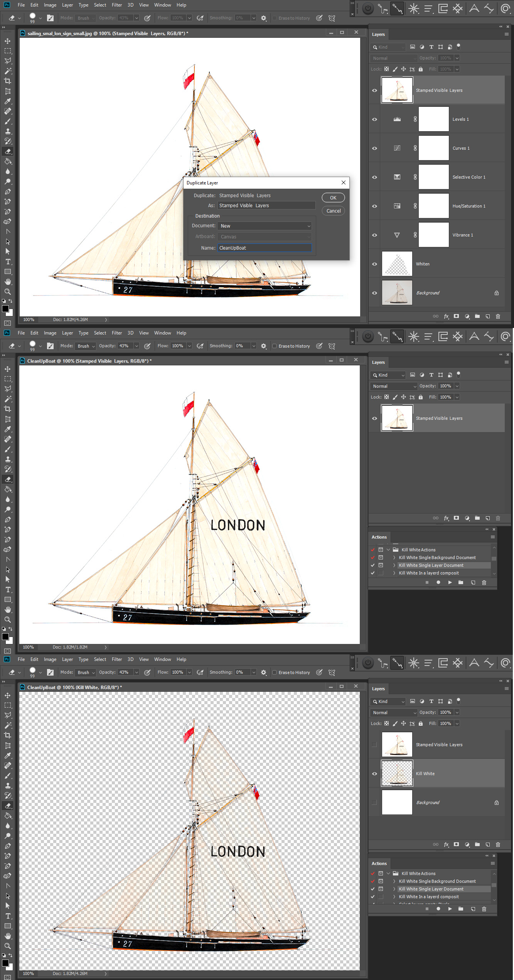Hide the Levels 1 layer

(x=374, y=119)
